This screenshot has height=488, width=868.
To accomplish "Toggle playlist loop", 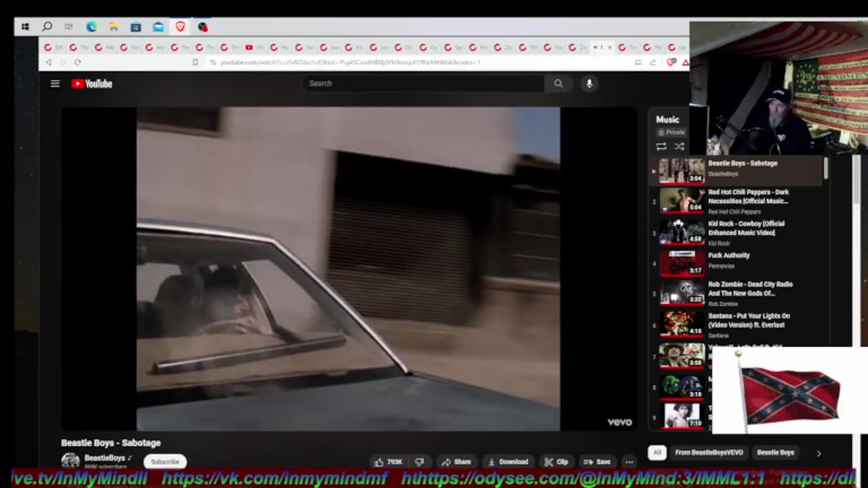I will (x=661, y=146).
